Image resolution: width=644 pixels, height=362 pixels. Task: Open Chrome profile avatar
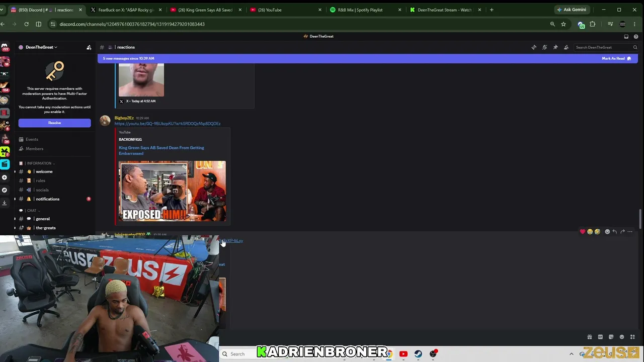click(x=622, y=24)
